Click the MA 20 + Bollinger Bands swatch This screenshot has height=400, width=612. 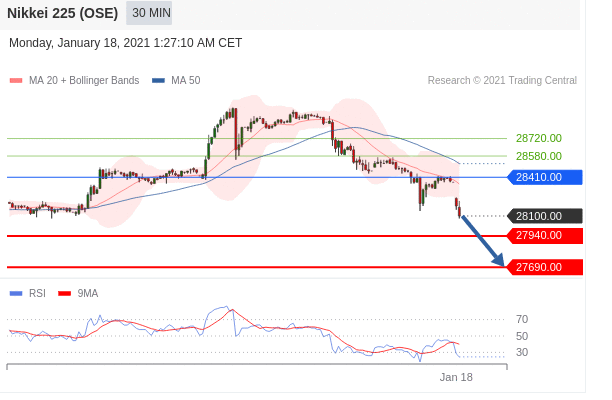tap(16, 80)
